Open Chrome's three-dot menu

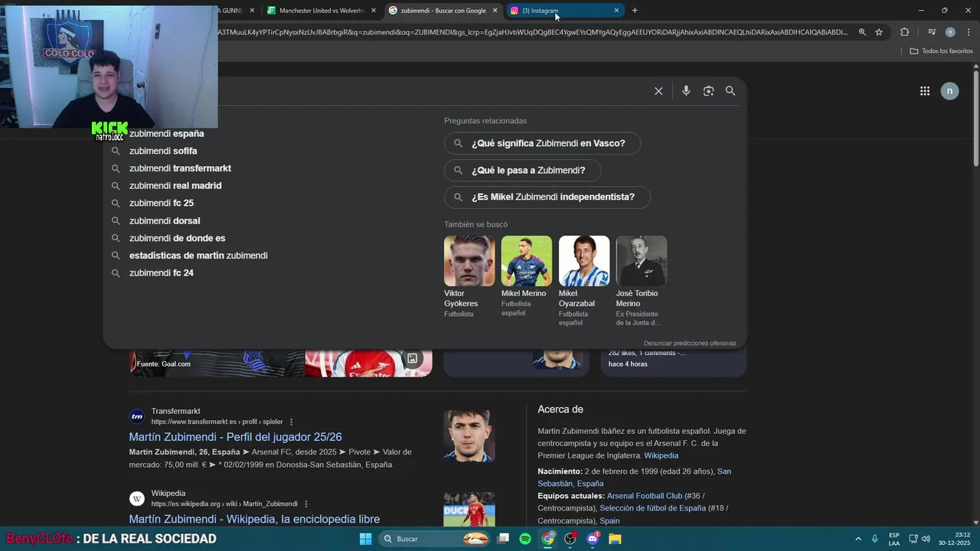coord(969,32)
